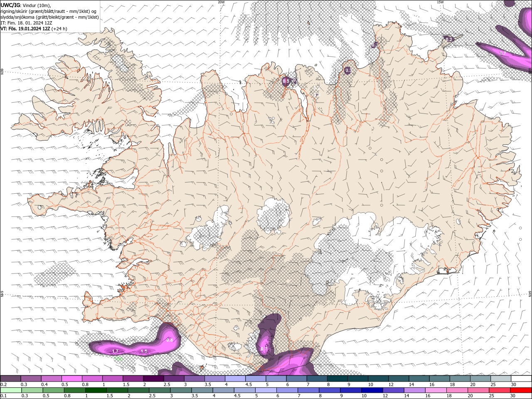Pick the bright red 30 rain legend swatch
Screen dimensions: 532x399
(521, 390)
